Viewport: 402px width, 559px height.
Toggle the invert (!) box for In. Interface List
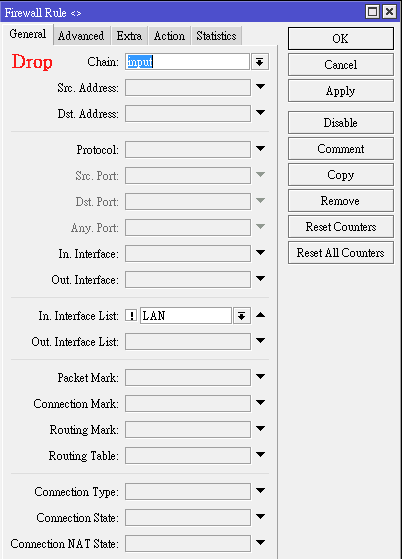click(131, 316)
